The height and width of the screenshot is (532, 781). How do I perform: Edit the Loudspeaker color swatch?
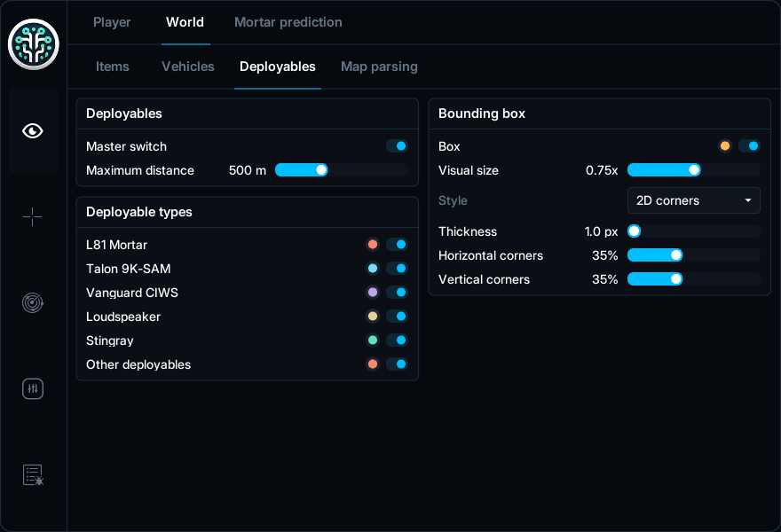click(x=373, y=316)
